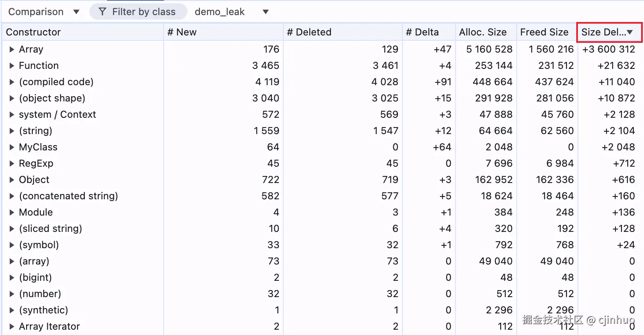The image size is (644, 335).
Task: Expand the (bigint) row
Action: click(x=11, y=278)
